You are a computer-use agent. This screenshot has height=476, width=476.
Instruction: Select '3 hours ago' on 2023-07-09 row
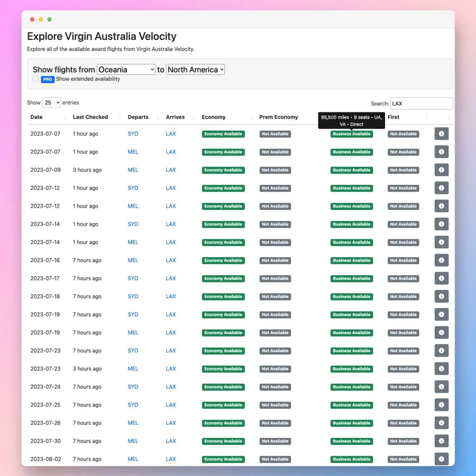click(x=87, y=170)
